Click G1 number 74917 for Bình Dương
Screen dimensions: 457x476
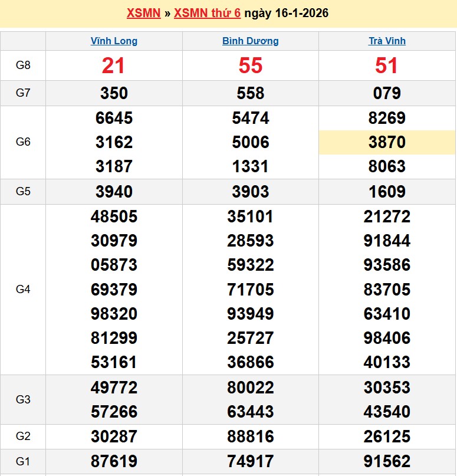click(250, 461)
